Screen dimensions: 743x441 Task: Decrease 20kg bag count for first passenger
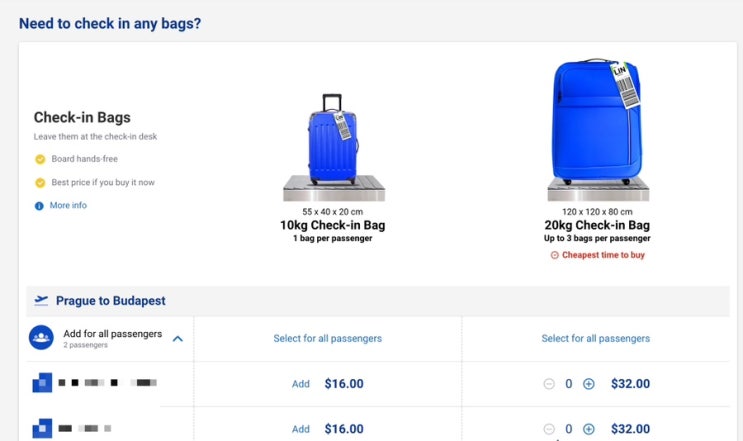(549, 384)
